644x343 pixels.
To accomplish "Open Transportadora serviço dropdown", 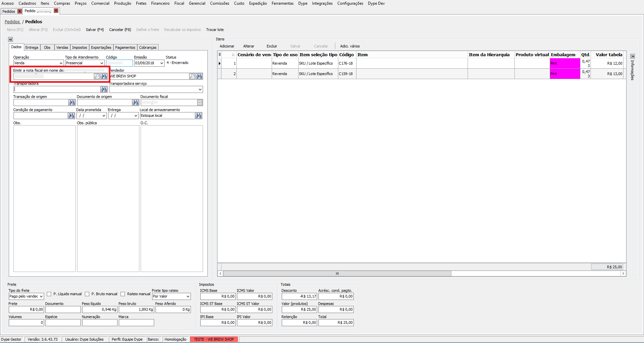I will [x=200, y=90].
